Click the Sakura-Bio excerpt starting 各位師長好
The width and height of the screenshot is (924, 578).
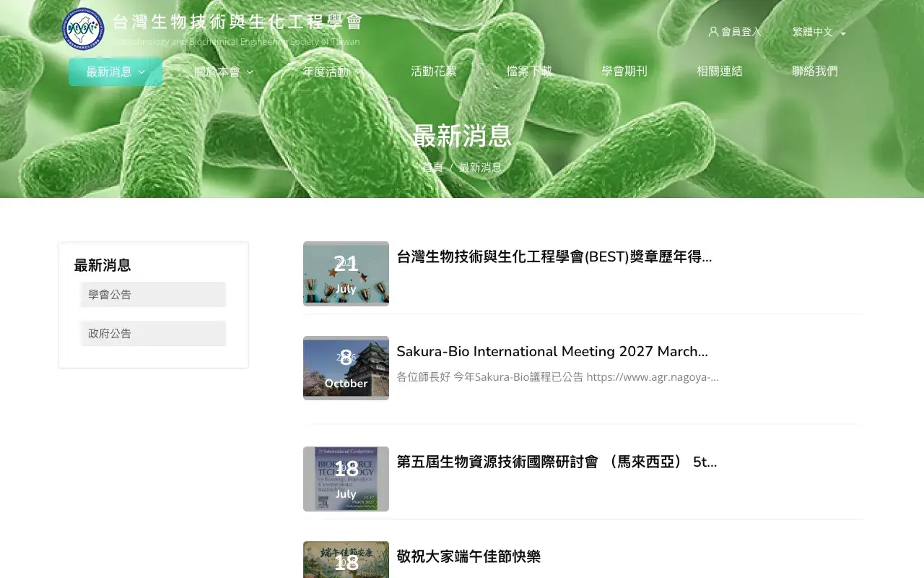557,377
